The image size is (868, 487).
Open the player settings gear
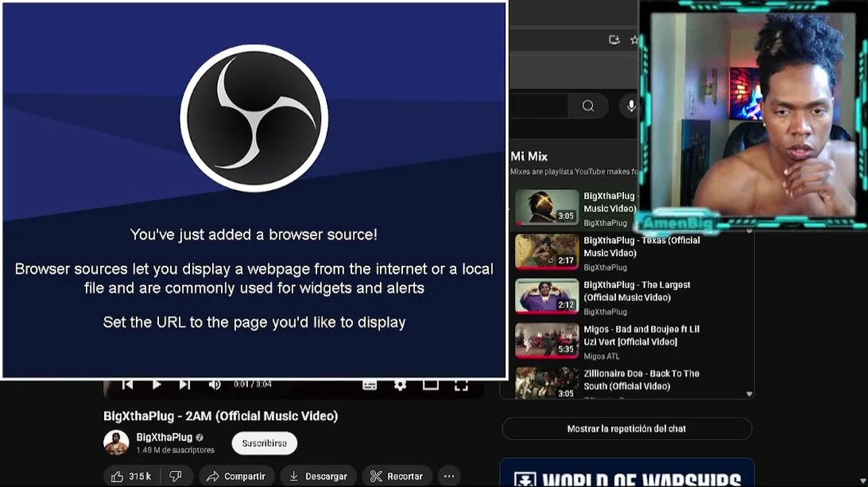pyautogui.click(x=400, y=384)
